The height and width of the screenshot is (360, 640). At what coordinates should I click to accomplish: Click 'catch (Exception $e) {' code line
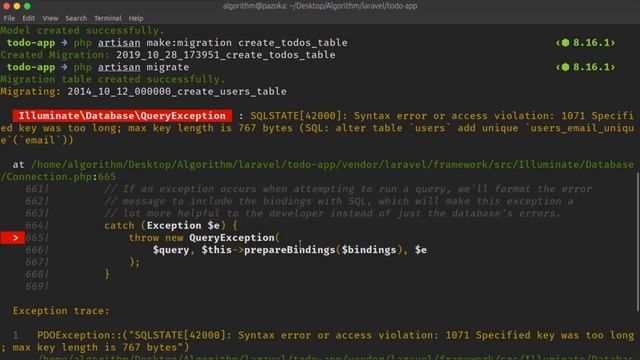coord(171,226)
